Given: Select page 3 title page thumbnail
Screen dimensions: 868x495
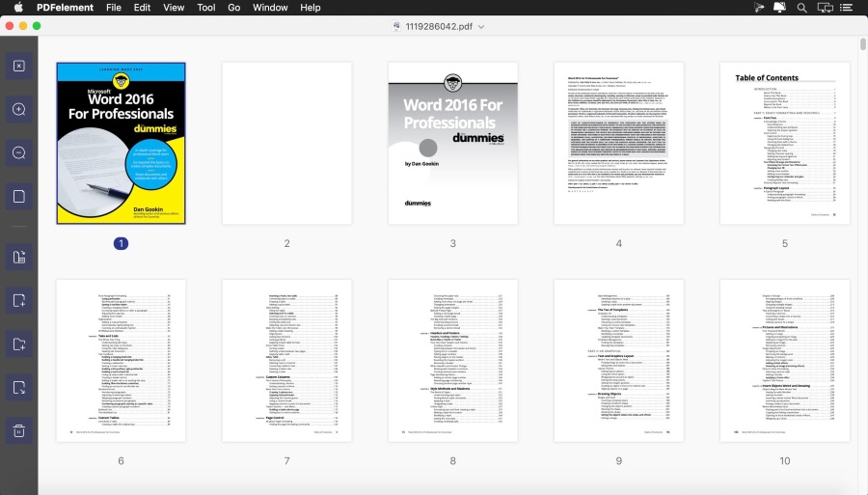Looking at the screenshot, I should pyautogui.click(x=453, y=143).
